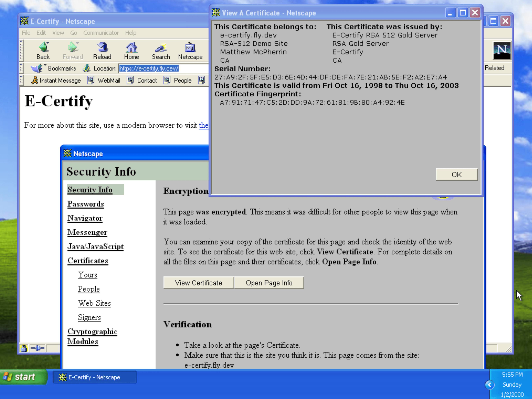
Task: Open the File menu in E-Certify window
Action: (26, 33)
